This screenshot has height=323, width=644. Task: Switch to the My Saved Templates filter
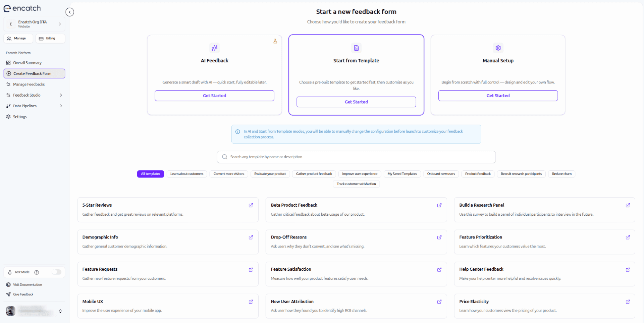click(x=402, y=174)
